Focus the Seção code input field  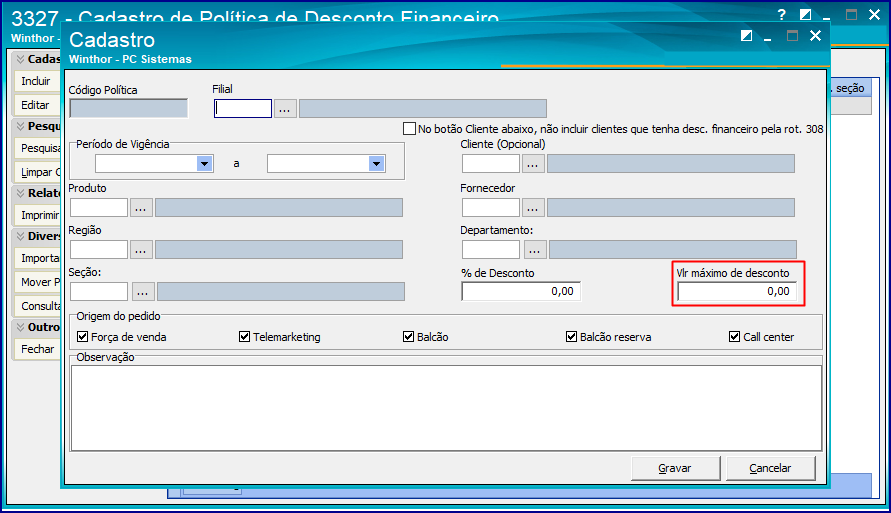click(x=99, y=291)
